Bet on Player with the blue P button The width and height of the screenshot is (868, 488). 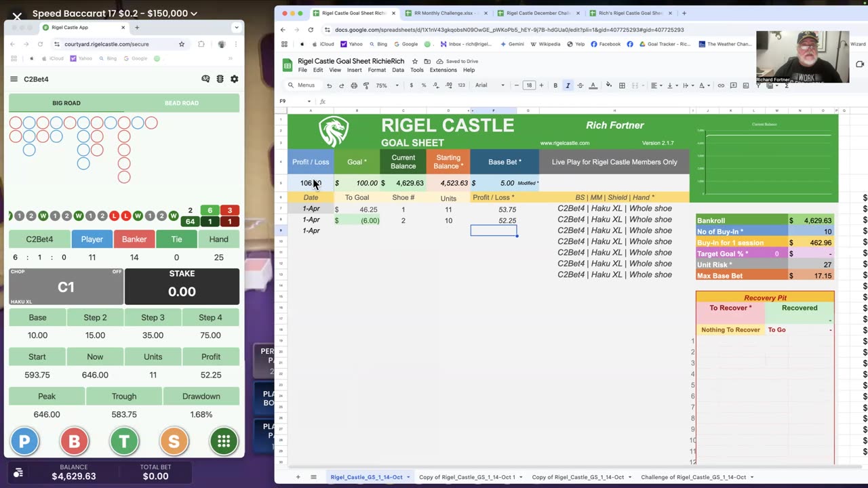click(x=24, y=442)
